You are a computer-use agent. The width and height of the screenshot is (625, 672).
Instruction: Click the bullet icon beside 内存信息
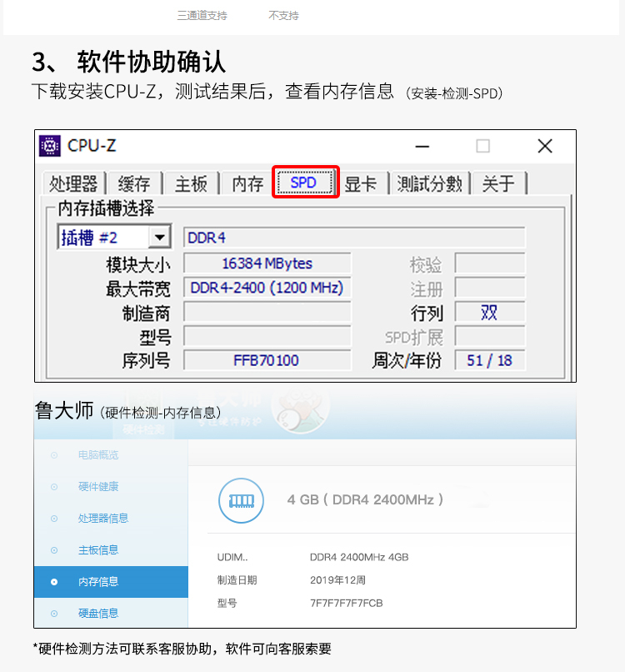click(54, 582)
